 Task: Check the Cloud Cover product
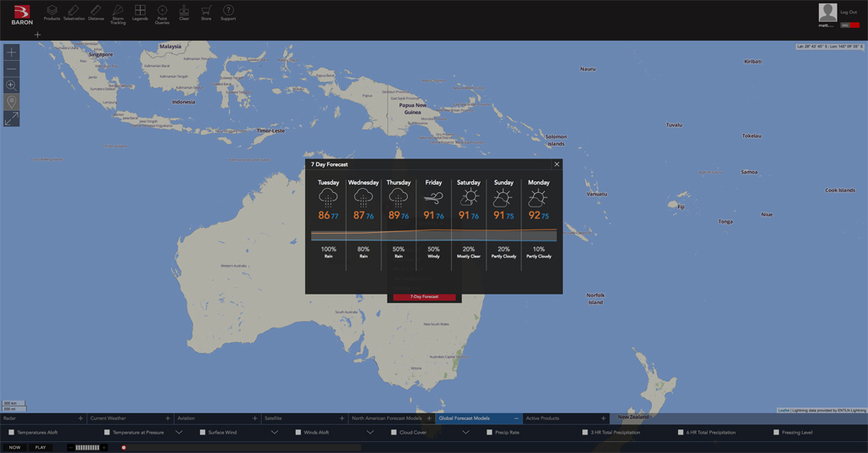coord(394,433)
